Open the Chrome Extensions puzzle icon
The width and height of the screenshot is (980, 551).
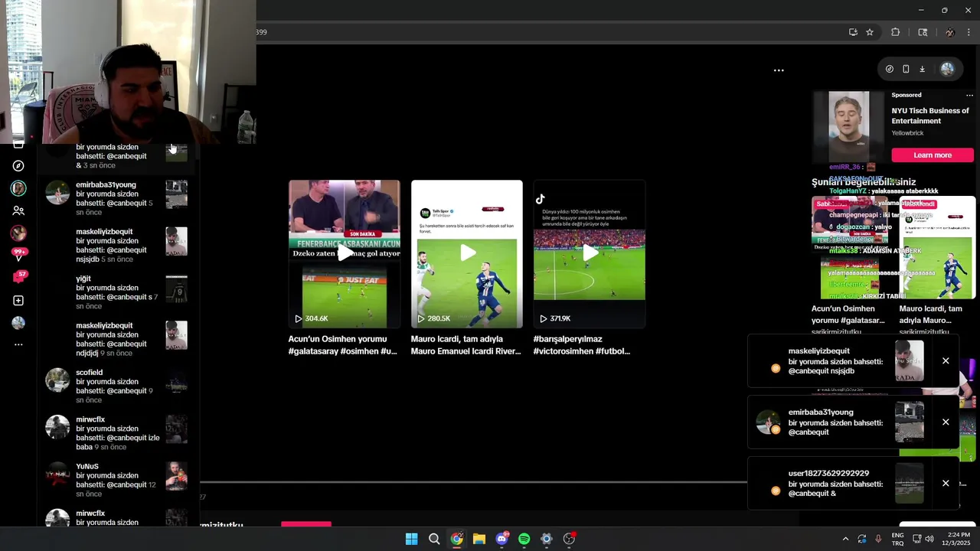click(895, 32)
